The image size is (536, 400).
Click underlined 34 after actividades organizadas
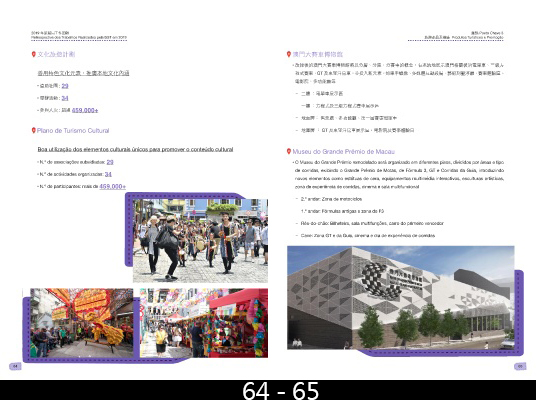click(108, 174)
